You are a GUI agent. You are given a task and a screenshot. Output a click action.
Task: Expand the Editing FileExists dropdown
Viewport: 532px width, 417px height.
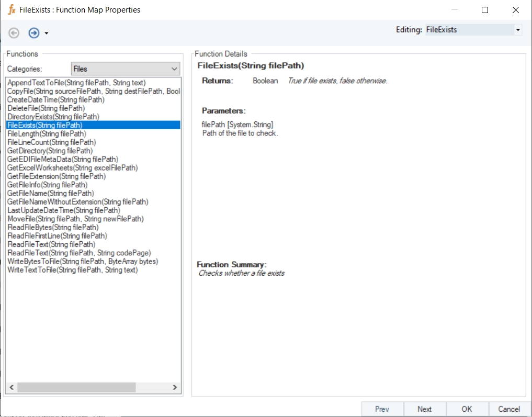pyautogui.click(x=517, y=30)
